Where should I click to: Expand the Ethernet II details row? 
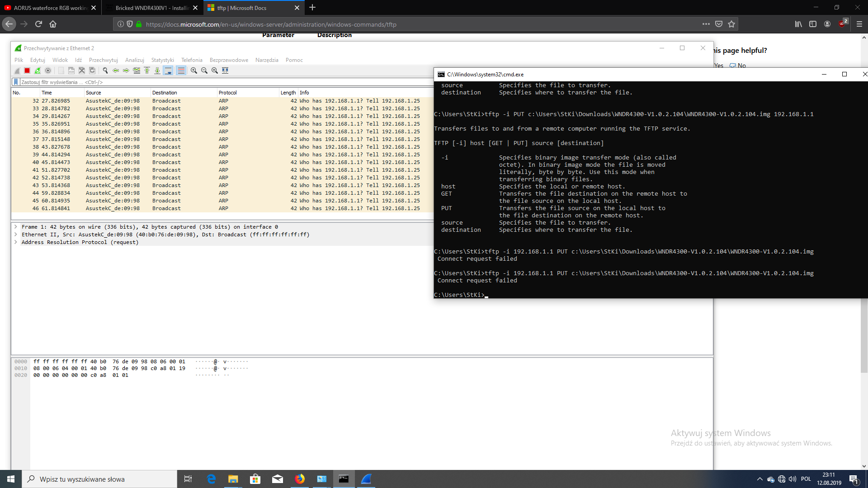coord(16,235)
